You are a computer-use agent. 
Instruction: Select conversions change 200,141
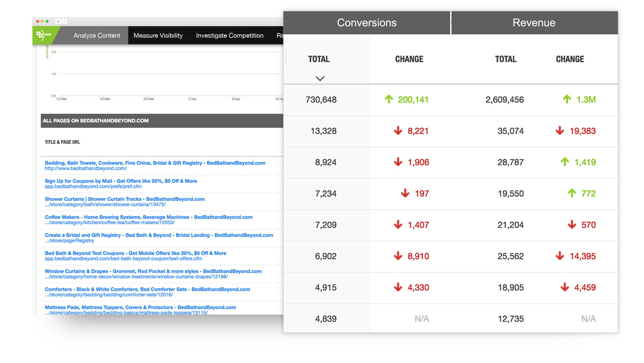pos(413,100)
